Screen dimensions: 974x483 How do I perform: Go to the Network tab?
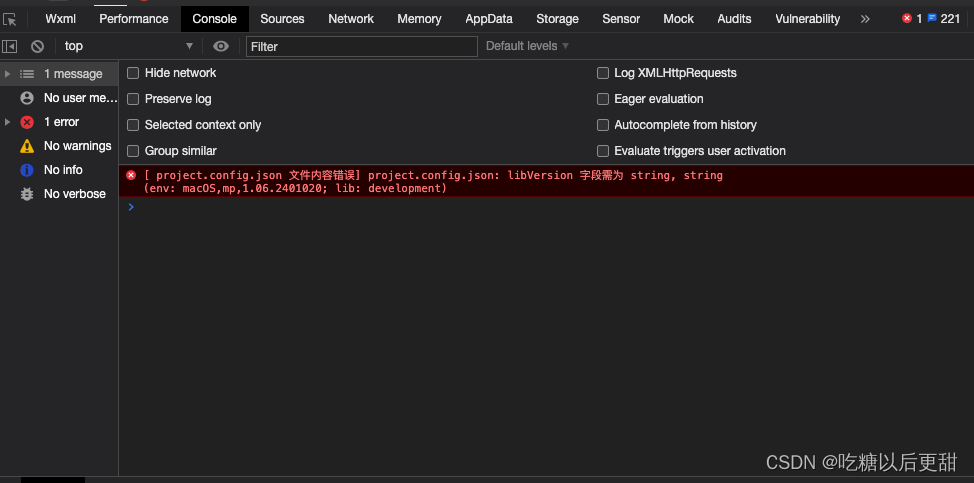(351, 19)
